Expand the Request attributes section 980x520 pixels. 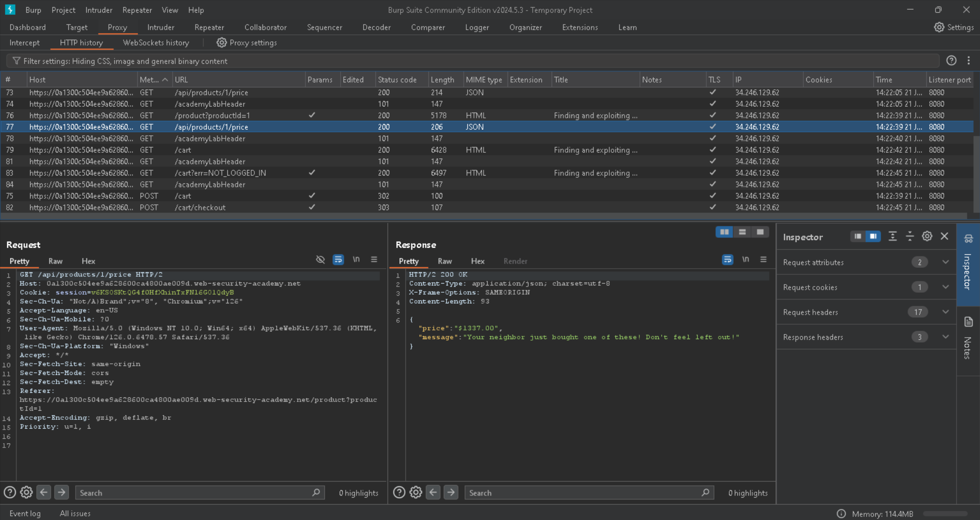coord(945,263)
